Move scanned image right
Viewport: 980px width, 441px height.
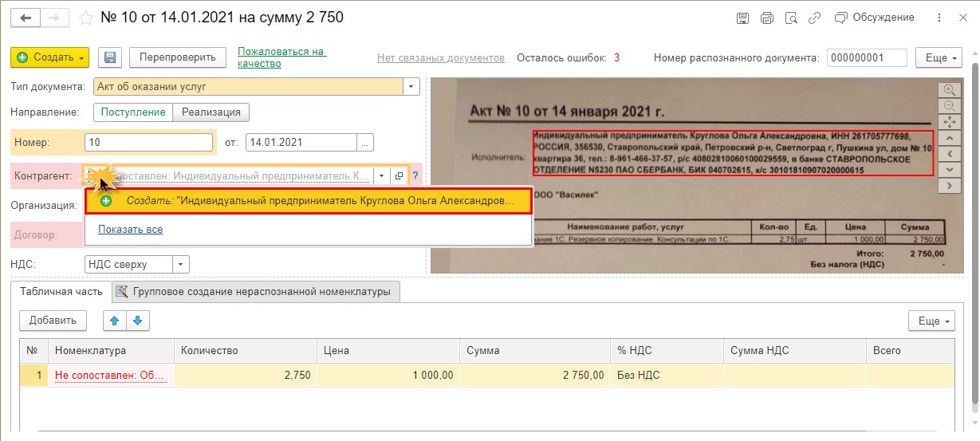(x=949, y=185)
